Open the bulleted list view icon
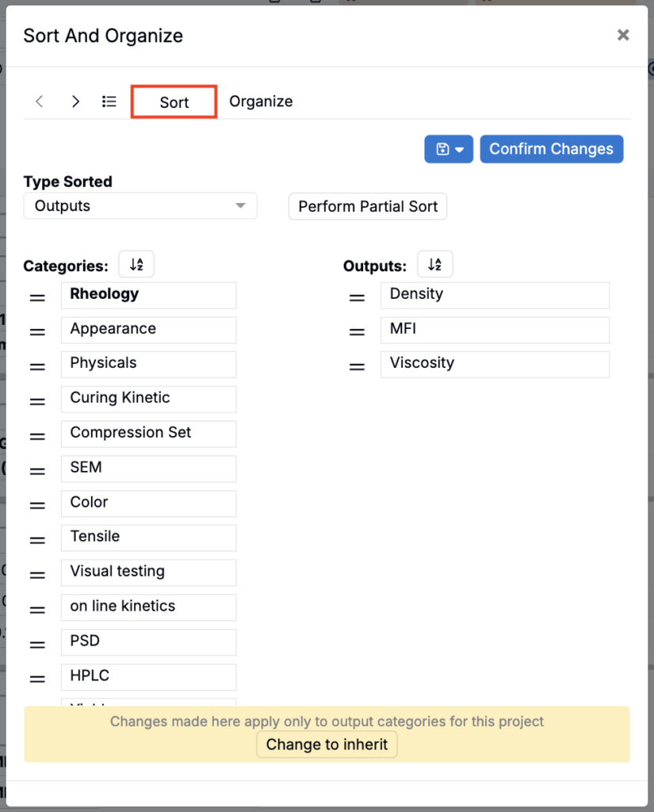The width and height of the screenshot is (654, 812). pos(109,101)
